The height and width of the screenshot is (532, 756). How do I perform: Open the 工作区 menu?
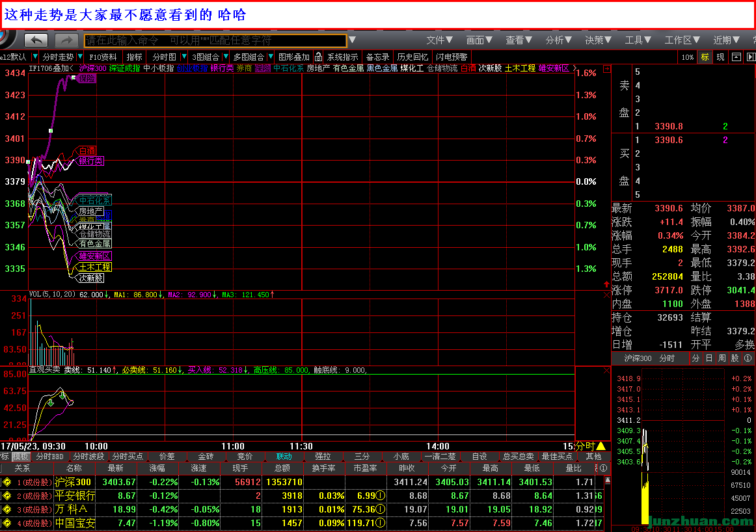(682, 40)
